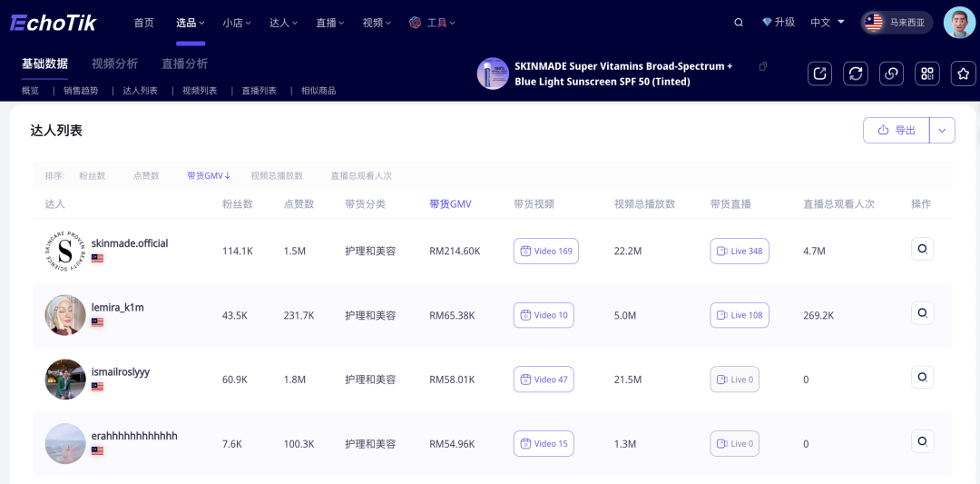Click the 带货GMV column header
Screen dimensions: 980x484
point(451,203)
